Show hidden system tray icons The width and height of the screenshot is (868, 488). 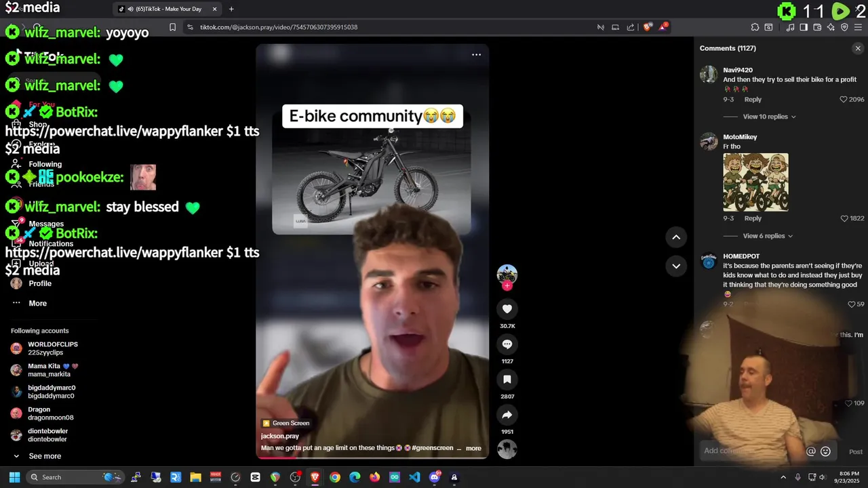pos(783,477)
